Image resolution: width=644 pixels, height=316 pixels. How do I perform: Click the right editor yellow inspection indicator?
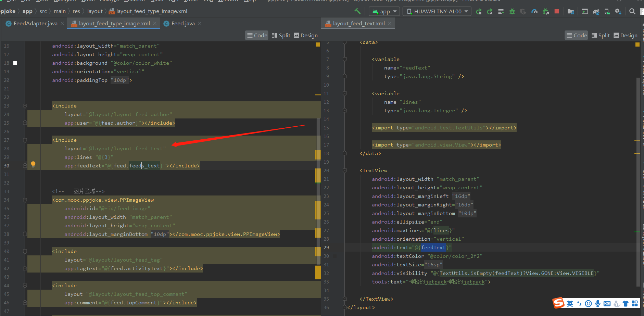tap(637, 45)
